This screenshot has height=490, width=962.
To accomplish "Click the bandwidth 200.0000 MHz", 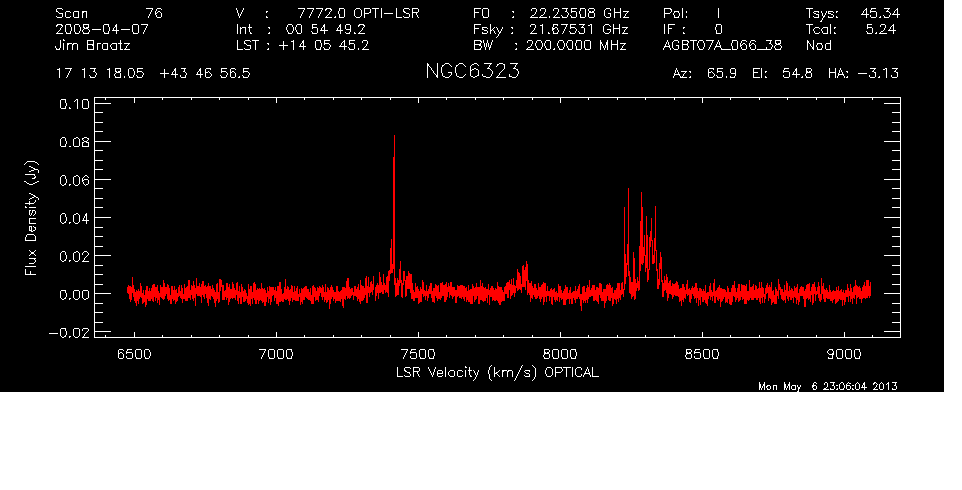I will [576, 45].
